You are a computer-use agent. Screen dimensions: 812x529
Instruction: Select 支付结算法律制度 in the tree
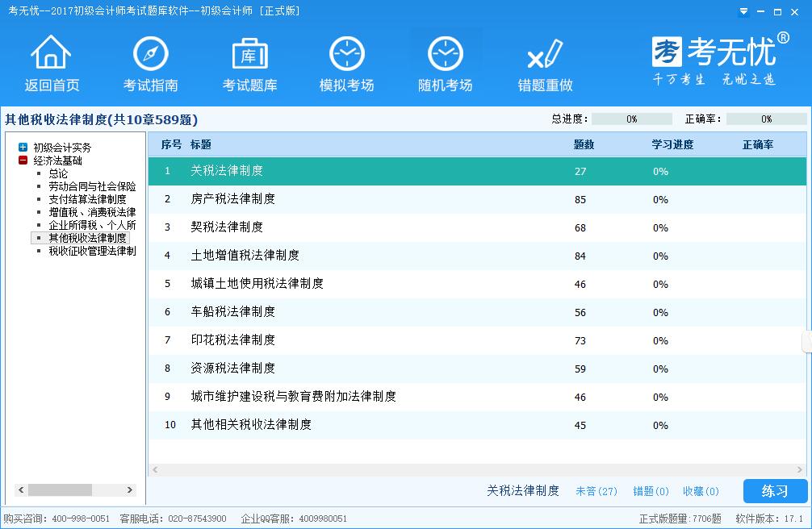87,199
